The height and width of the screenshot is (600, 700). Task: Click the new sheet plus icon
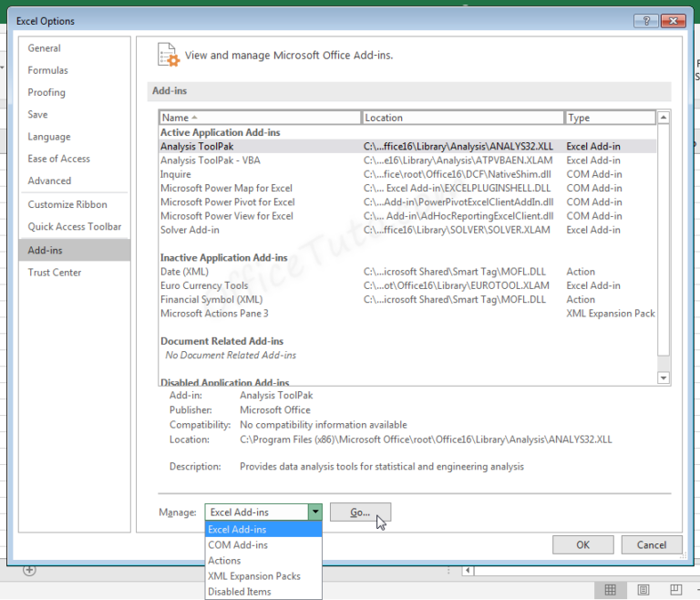point(29,570)
